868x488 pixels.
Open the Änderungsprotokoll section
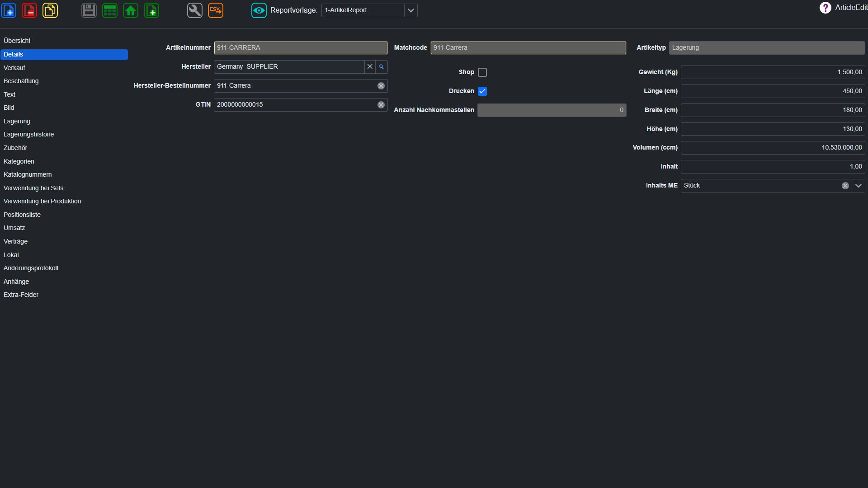pyautogui.click(x=64, y=268)
